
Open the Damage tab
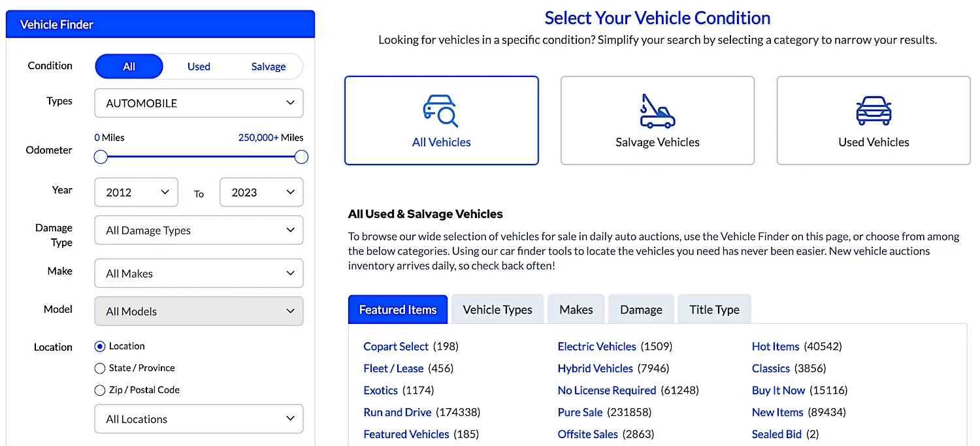(x=641, y=310)
